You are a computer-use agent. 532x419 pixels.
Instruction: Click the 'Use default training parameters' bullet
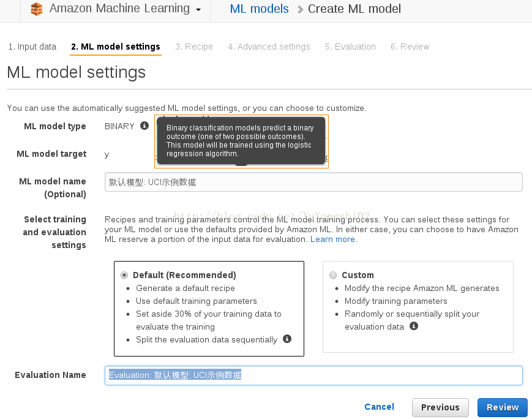(x=196, y=301)
